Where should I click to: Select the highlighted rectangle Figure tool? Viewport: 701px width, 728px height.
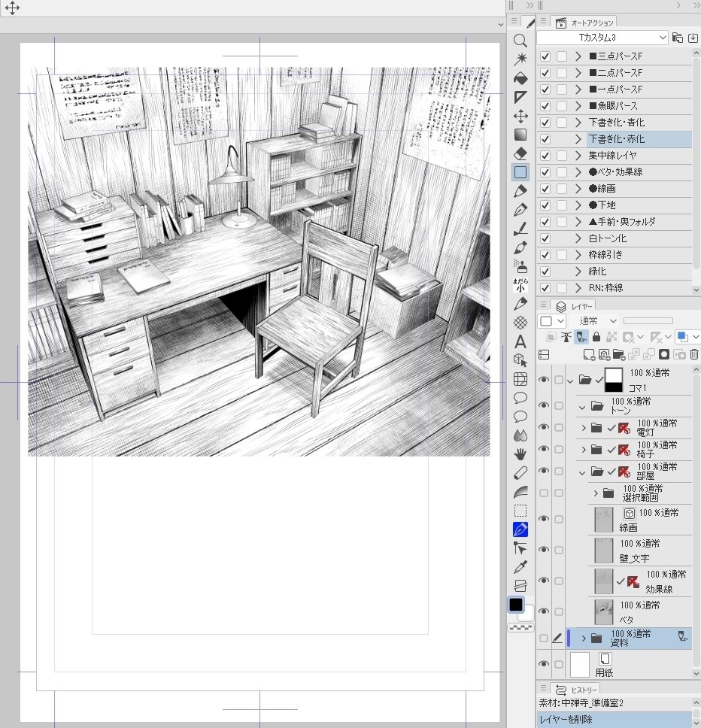click(x=520, y=172)
